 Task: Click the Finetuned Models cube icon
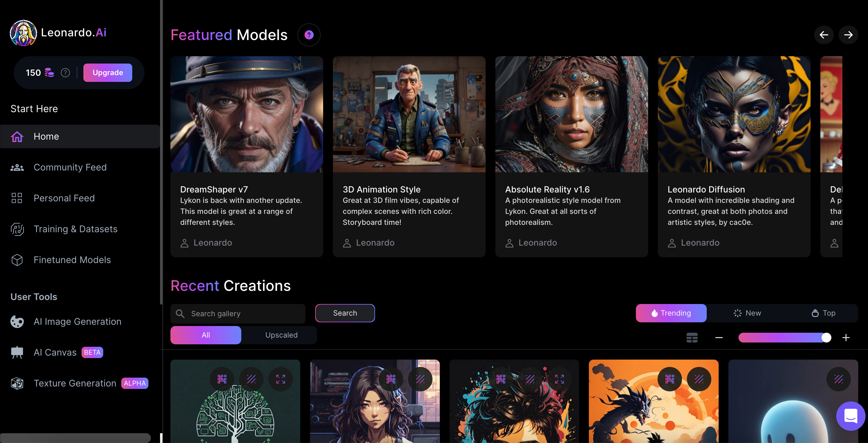click(17, 260)
